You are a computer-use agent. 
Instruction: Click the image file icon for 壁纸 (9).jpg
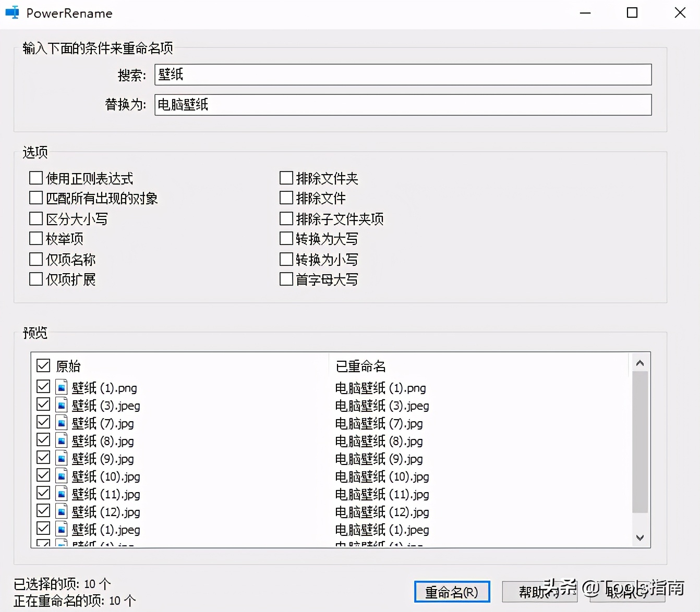click(62, 458)
